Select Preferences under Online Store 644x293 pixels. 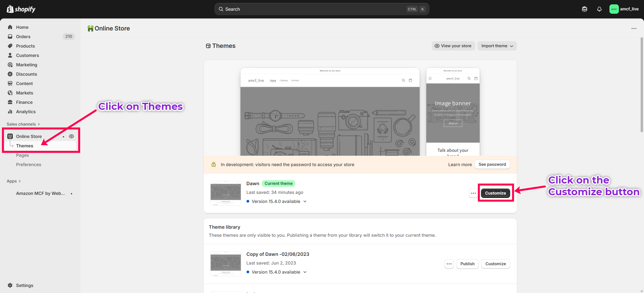point(29,164)
